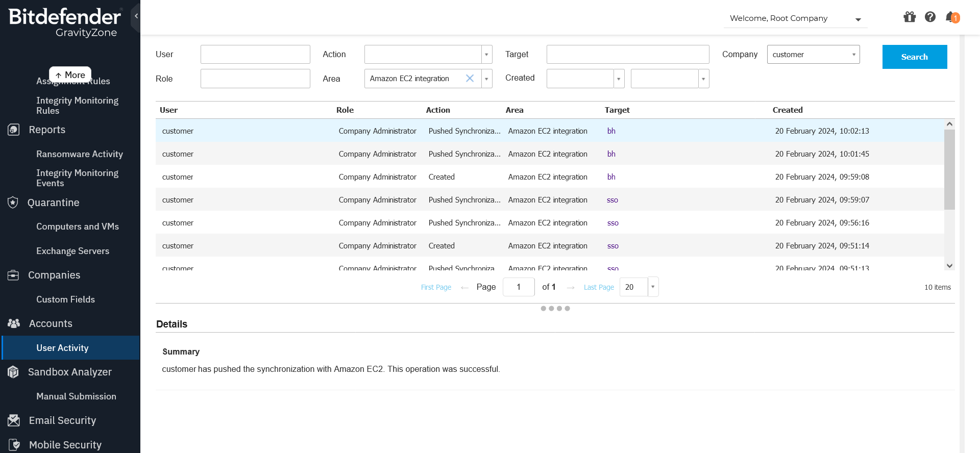Open the notifications bell icon

click(x=952, y=17)
